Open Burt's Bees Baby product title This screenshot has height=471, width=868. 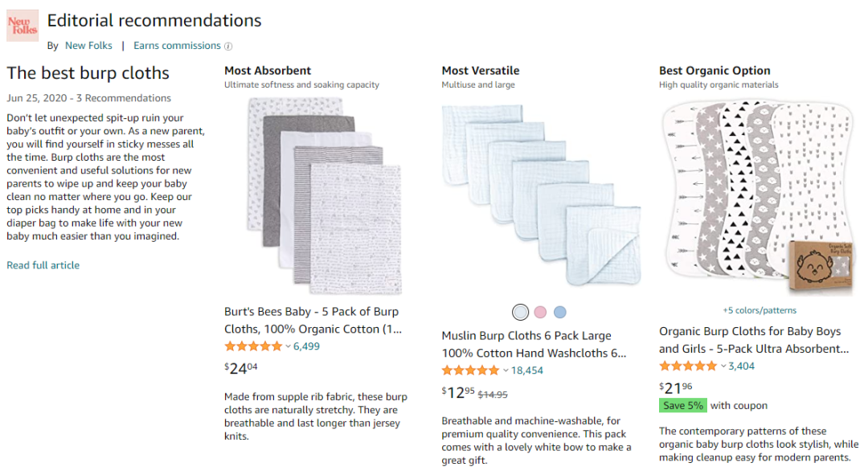(x=312, y=320)
